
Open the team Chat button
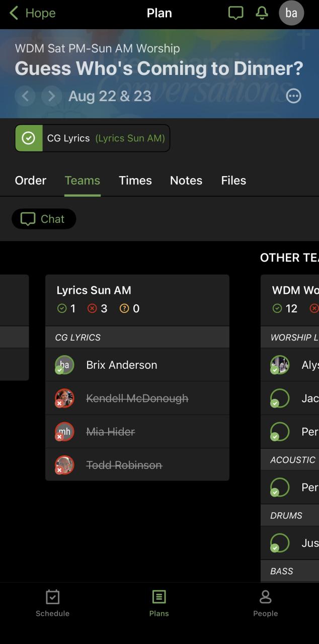pos(44,219)
